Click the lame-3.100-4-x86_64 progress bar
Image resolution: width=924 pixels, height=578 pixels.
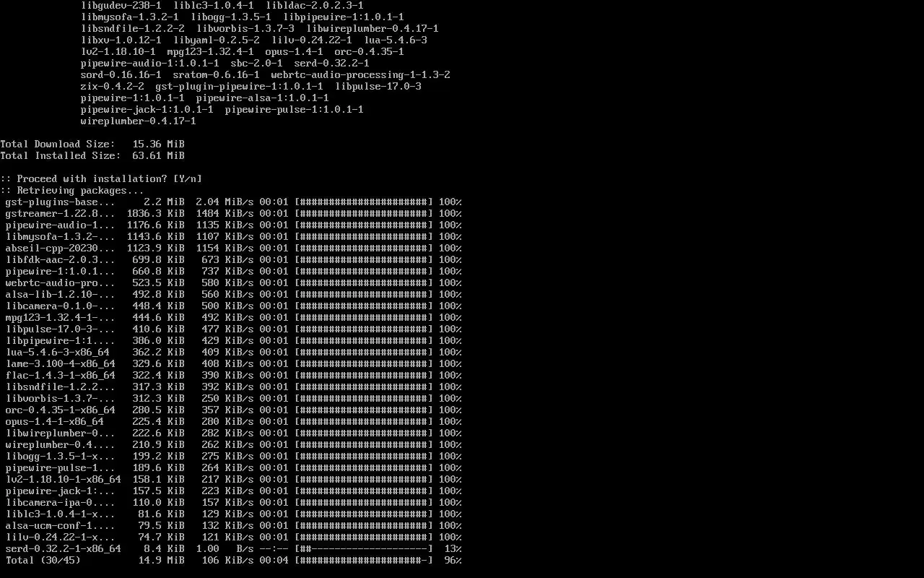[x=364, y=364]
